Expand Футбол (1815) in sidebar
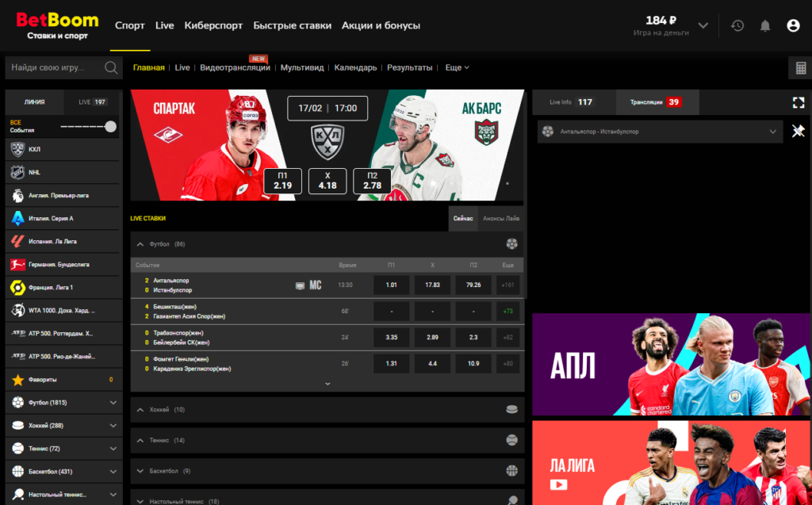This screenshot has height=505, width=812. [x=64, y=403]
